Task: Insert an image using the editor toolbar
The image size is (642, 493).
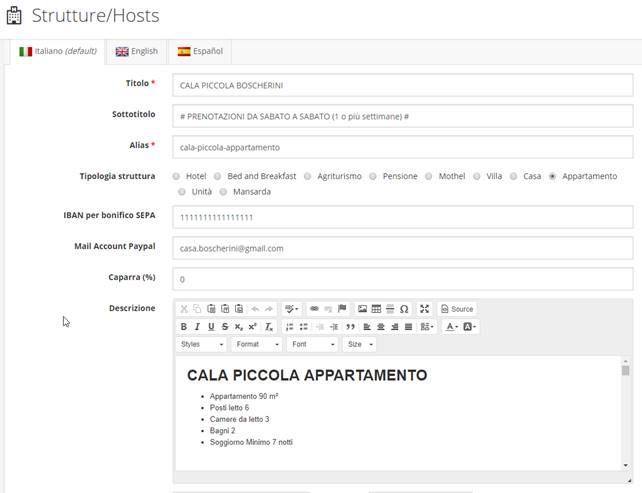Action: coord(362,309)
